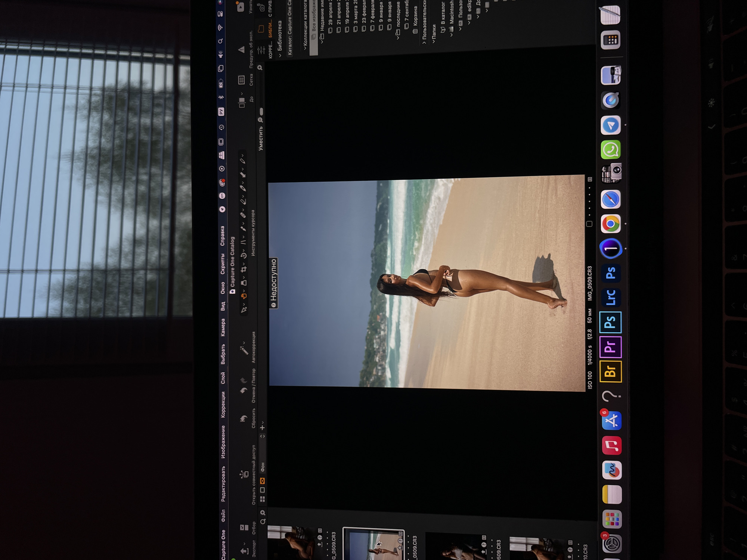747x560 pixels.
Task: Open the Каталог: Capture One catalog dropdown
Action: 290,28
